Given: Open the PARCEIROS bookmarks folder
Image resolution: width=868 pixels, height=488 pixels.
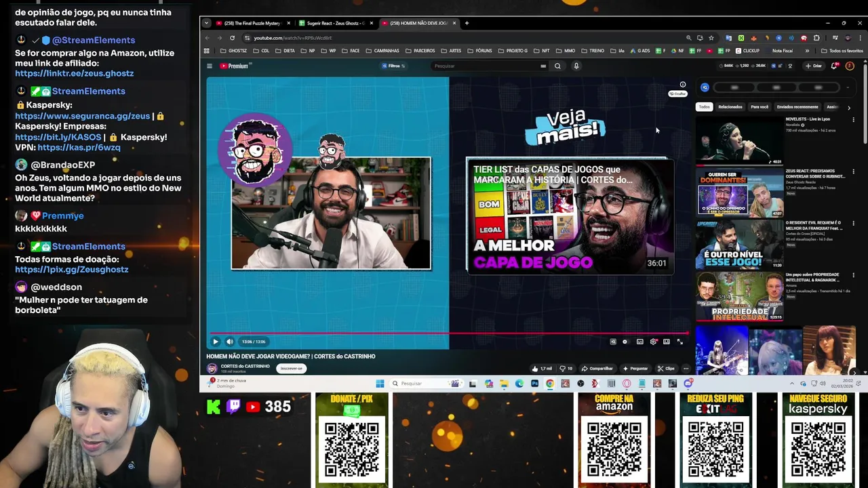Looking at the screenshot, I should tap(420, 51).
